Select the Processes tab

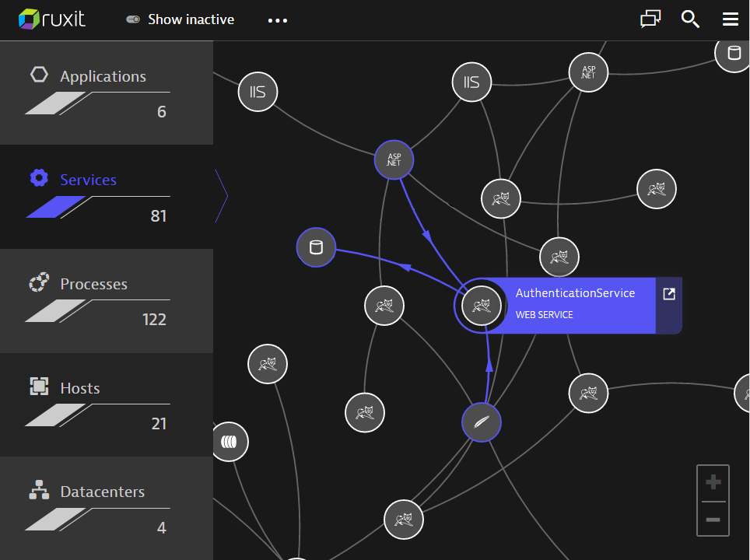[107, 301]
